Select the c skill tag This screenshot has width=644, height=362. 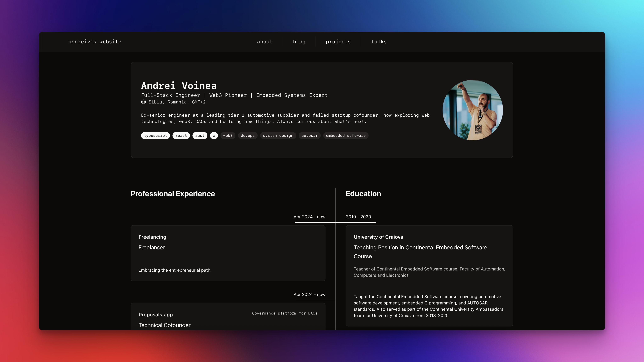214,135
